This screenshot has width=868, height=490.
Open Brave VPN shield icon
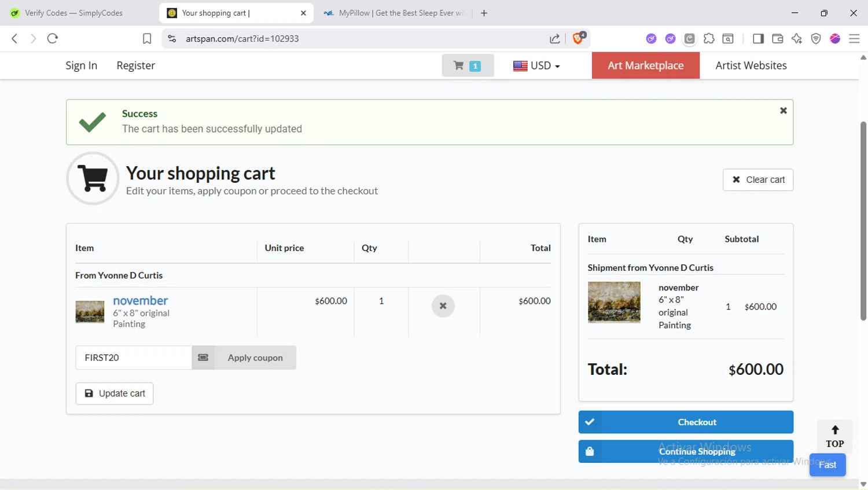(x=816, y=39)
